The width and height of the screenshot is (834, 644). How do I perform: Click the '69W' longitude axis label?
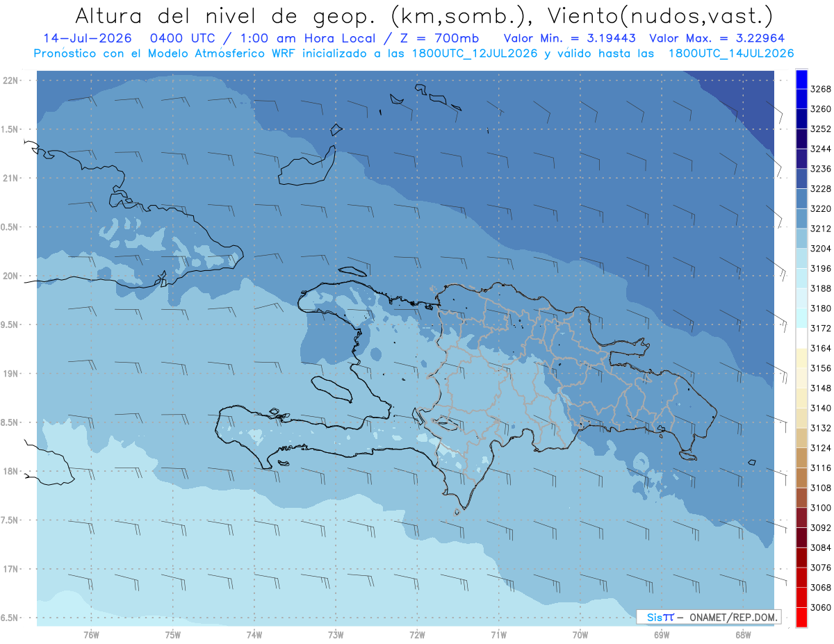(662, 635)
